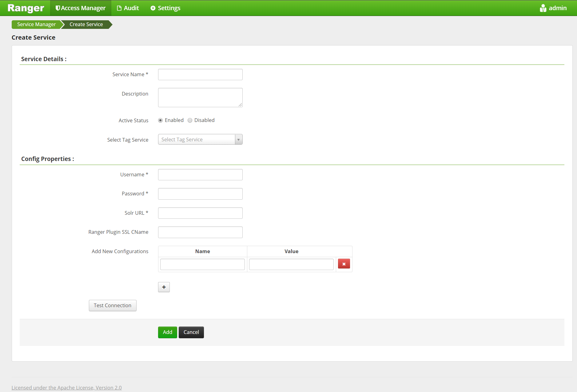Viewport: 577px width, 392px height.
Task: Click Test Connection
Action: (x=113, y=305)
